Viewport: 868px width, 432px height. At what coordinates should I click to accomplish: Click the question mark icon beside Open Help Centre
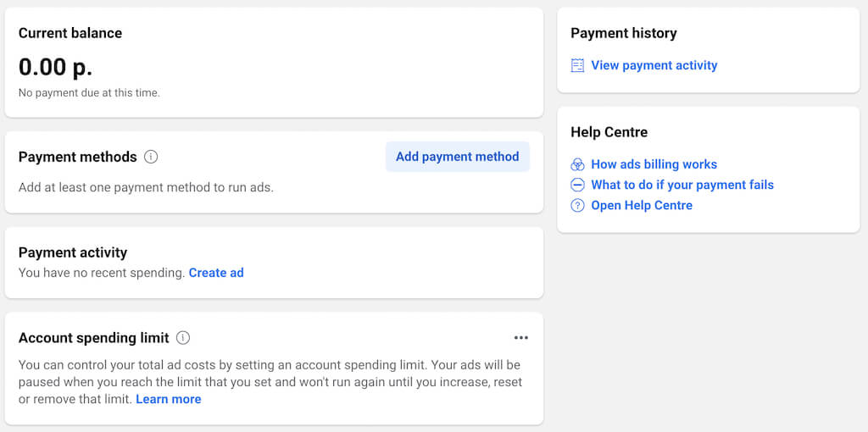pyautogui.click(x=578, y=205)
